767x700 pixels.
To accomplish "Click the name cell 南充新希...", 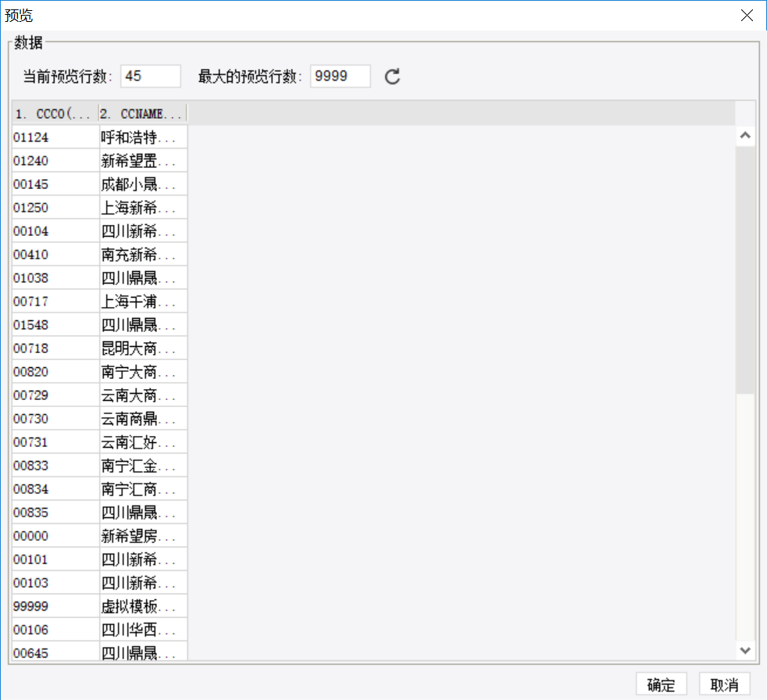I will [x=143, y=255].
